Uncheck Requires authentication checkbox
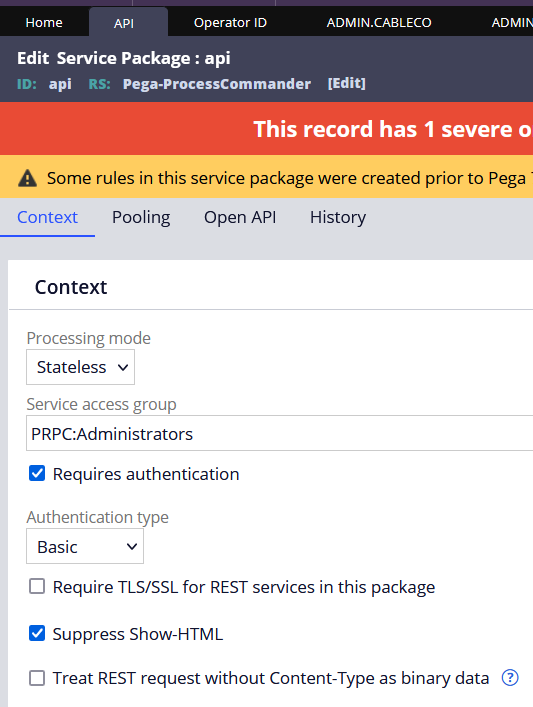Viewport: 533px width, 707px height. click(37, 473)
